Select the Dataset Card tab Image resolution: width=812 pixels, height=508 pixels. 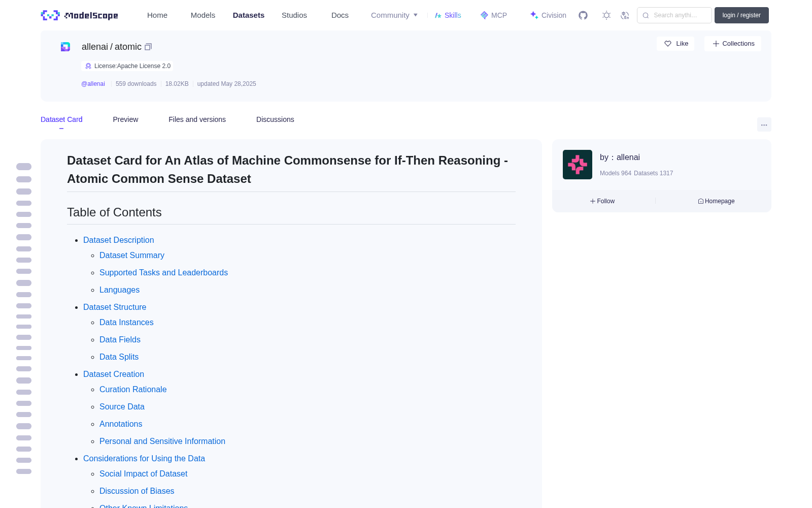pos(61,119)
